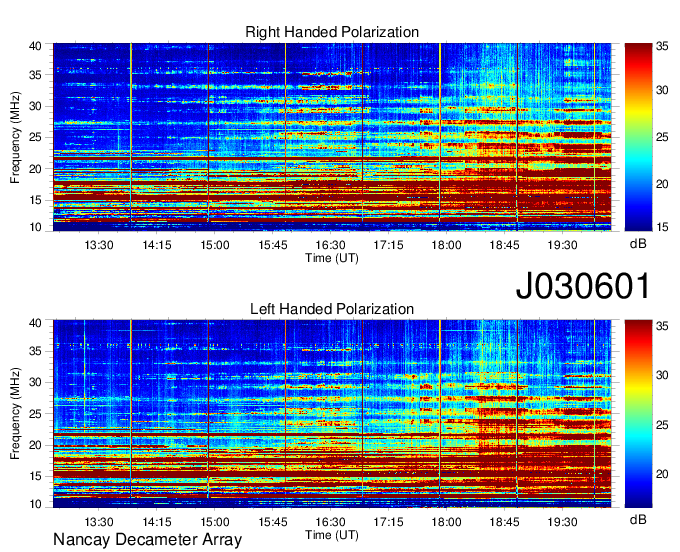Click the 13:30 time tick under Right Handed plot
The width and height of the screenshot is (680, 552).
pos(99,245)
